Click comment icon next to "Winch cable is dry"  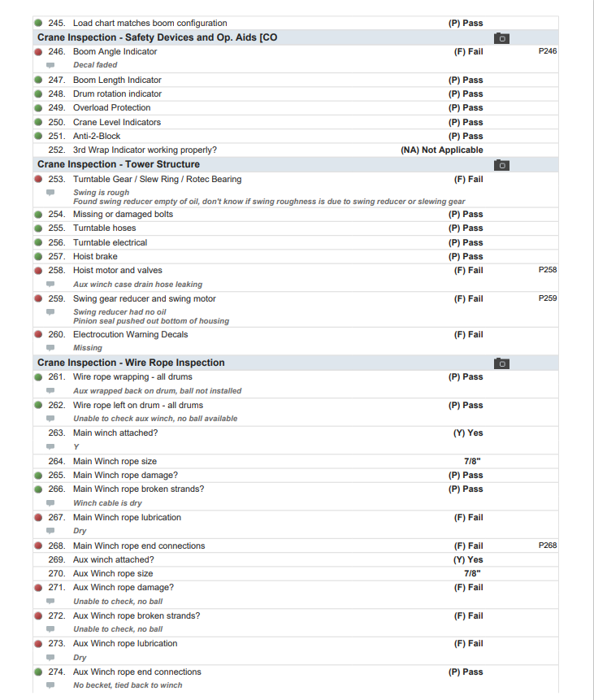tap(50, 503)
